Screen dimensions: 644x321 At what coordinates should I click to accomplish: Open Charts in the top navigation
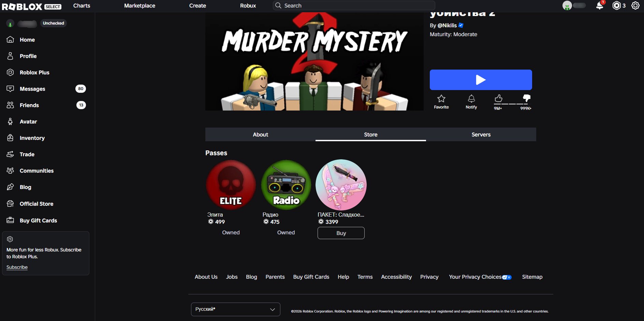click(82, 6)
